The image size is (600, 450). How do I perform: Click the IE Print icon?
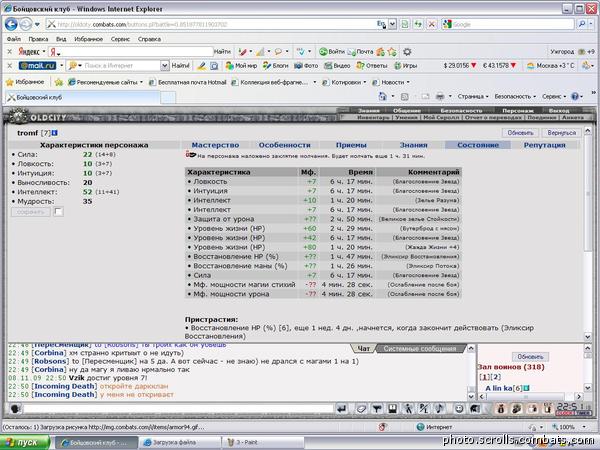click(440, 97)
